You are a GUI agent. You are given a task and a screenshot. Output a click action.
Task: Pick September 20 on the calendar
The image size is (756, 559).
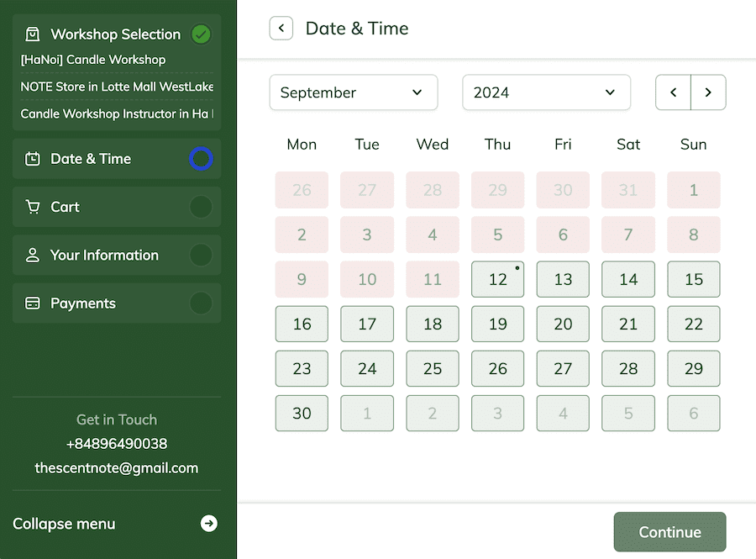click(x=563, y=324)
